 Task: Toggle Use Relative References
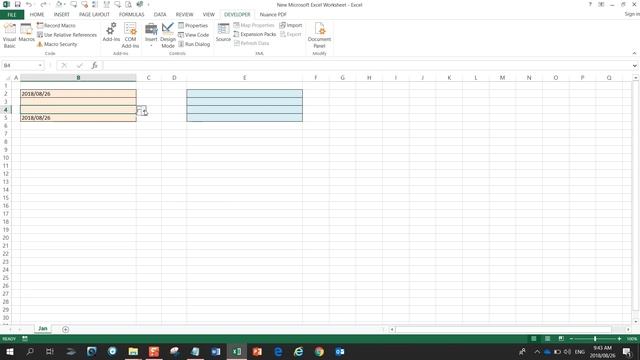(x=67, y=35)
